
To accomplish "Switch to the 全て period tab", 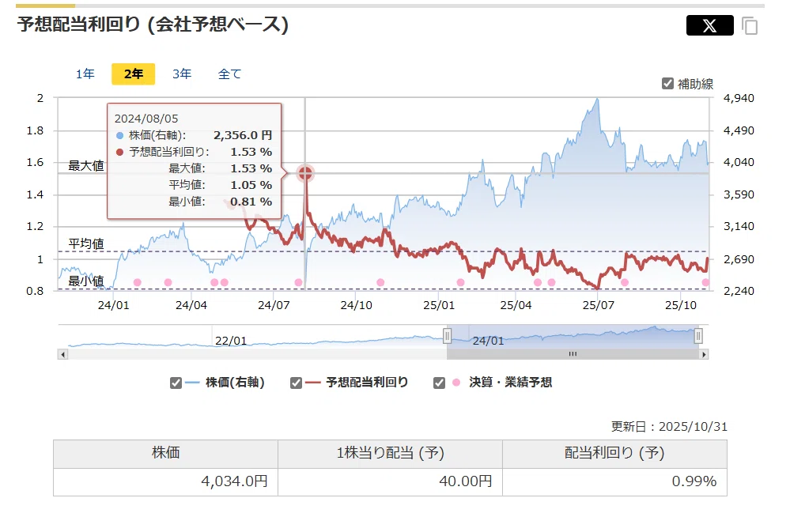I will pos(230,74).
